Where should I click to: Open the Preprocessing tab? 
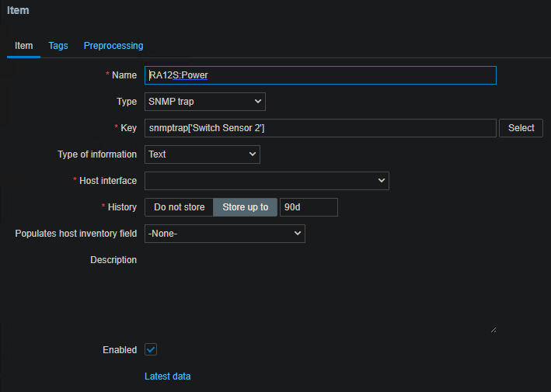(113, 46)
